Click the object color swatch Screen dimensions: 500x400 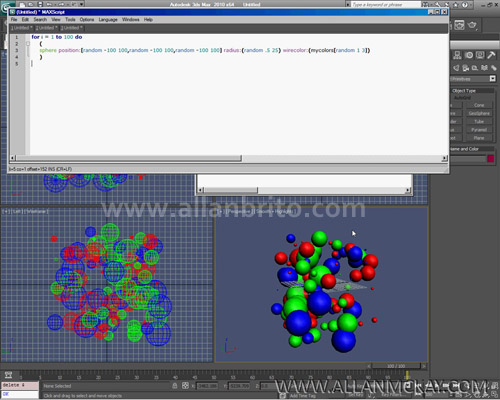(x=491, y=159)
